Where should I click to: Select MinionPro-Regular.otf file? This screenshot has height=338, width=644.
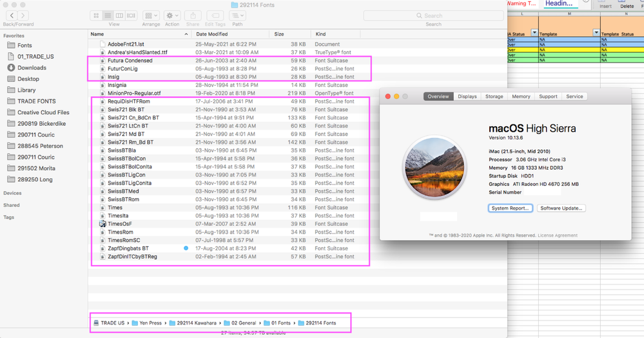pos(134,94)
